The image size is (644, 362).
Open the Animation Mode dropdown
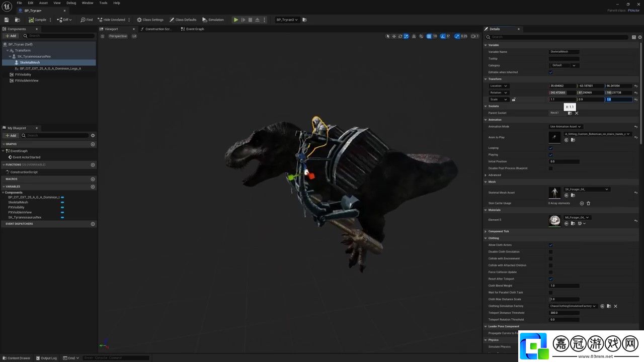point(566,127)
